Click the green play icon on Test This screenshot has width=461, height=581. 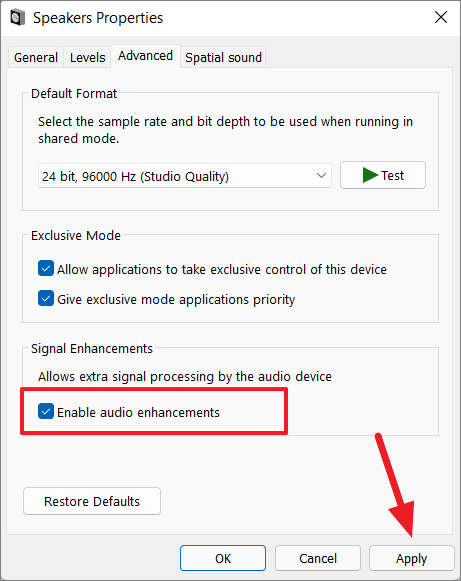[370, 175]
